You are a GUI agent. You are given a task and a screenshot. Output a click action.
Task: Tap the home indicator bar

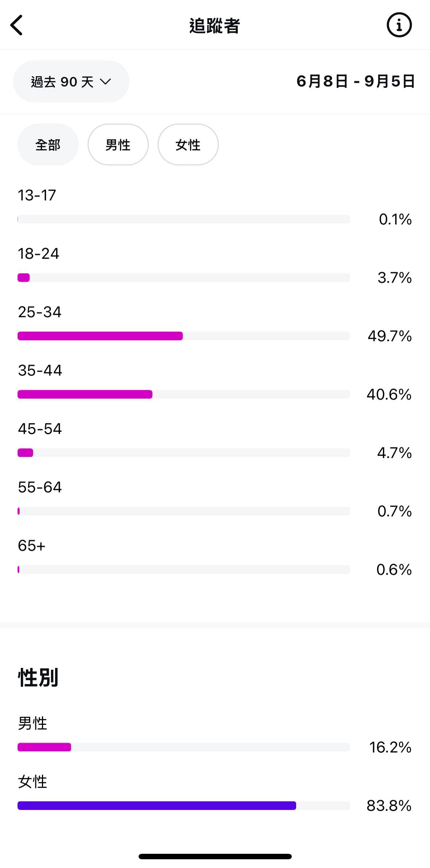[x=215, y=856]
